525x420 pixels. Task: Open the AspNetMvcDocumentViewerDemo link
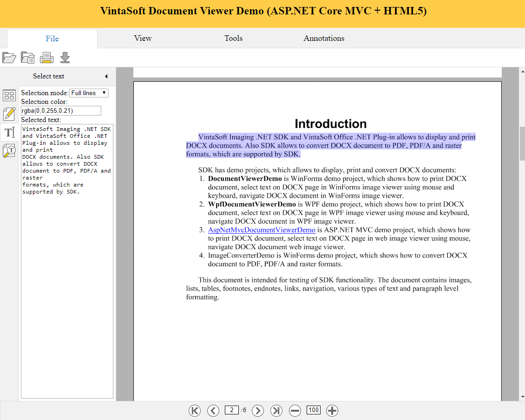point(262,230)
